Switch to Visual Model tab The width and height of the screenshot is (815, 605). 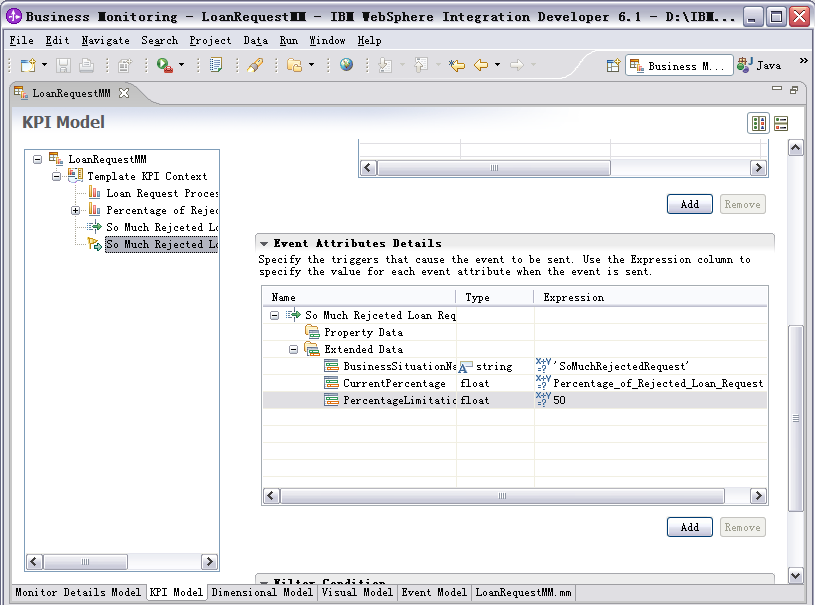(x=357, y=592)
